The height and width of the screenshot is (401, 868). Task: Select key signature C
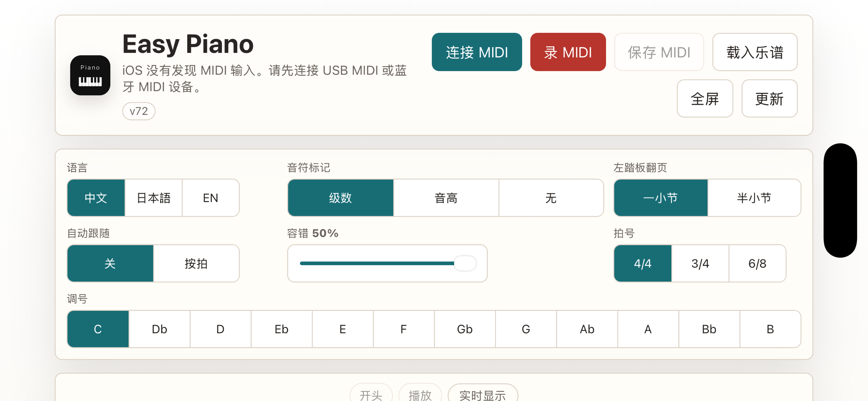pos(98,329)
